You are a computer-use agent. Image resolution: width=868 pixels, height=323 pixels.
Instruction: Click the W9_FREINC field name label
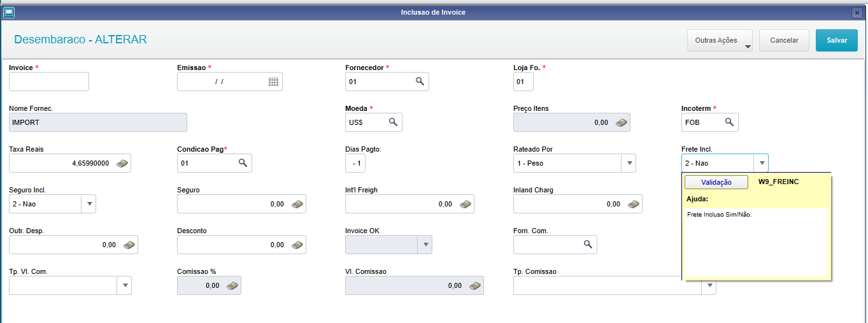[x=778, y=182]
